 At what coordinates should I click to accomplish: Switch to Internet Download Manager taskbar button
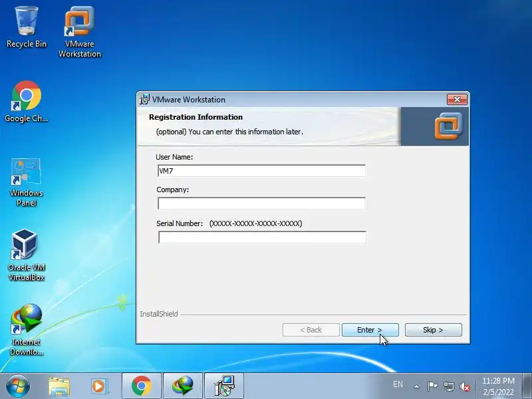point(183,386)
